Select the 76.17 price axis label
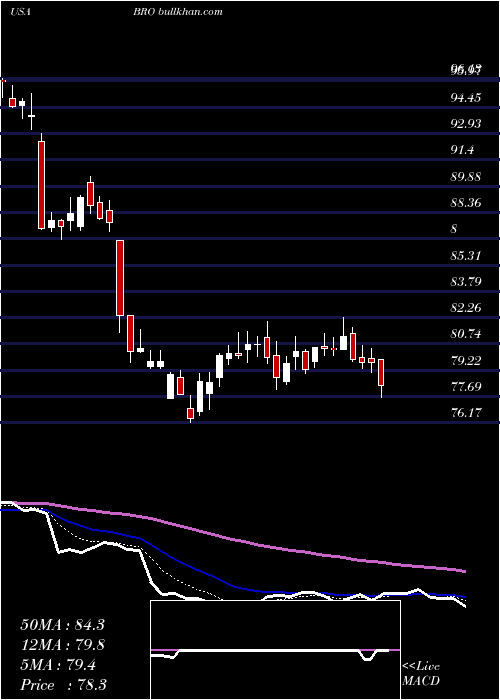Screen dimensions: 500x700 click(x=466, y=412)
